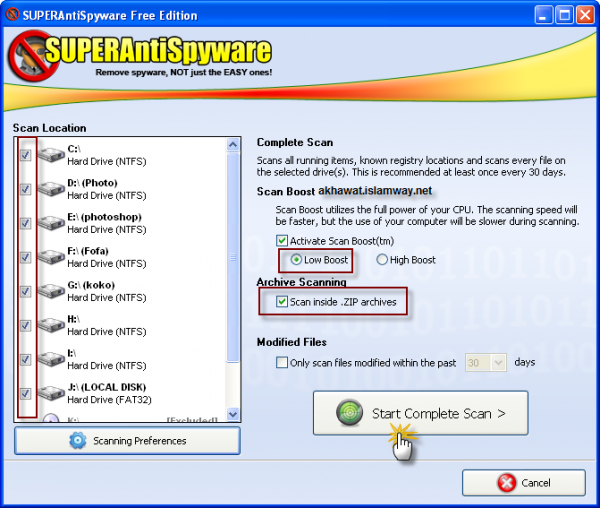Image resolution: width=600 pixels, height=508 pixels.
Task: Select the 'Hard Drive (FAT32)' text row
Action: tap(109, 400)
